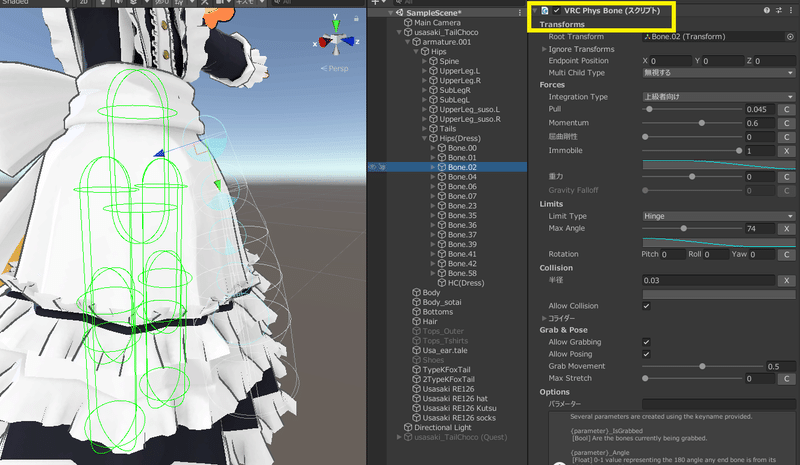800x465 pixels.
Task: Adjust the Grab Movement slider
Action: coord(702,366)
